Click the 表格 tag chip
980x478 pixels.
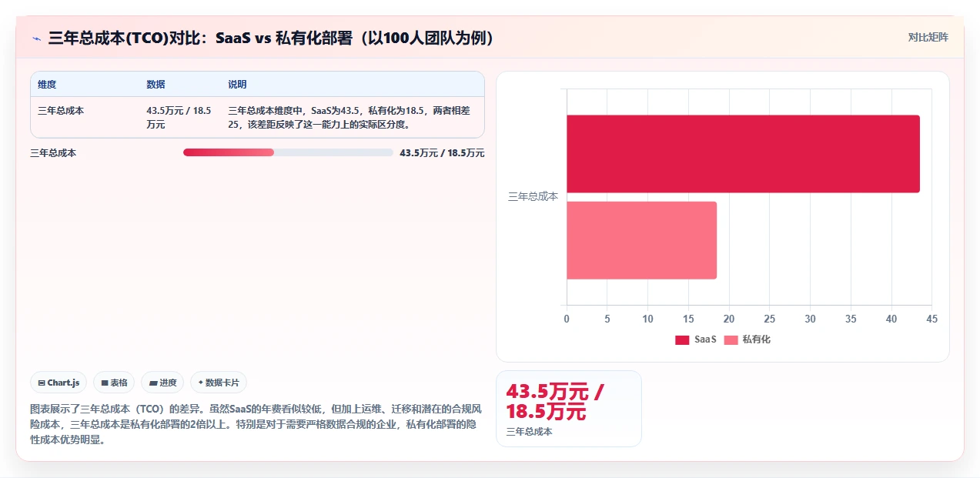tap(114, 383)
